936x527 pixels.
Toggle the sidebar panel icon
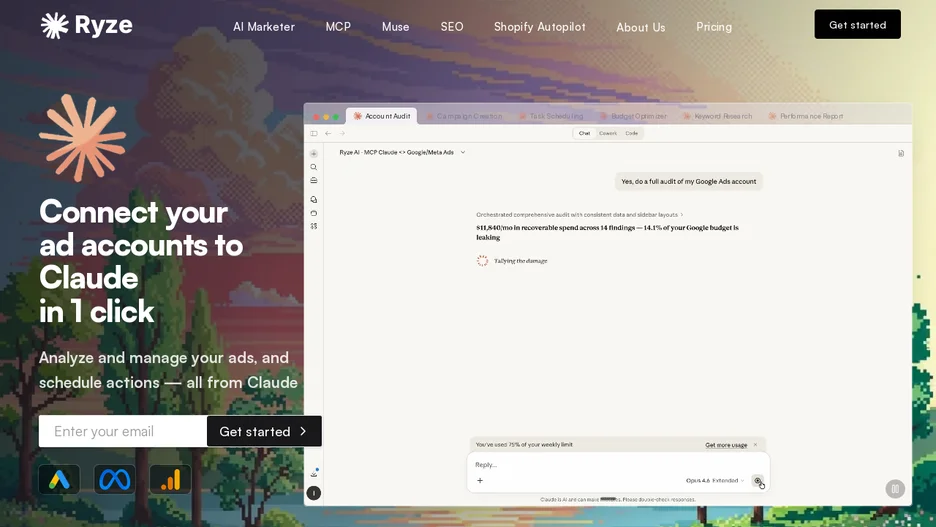[x=314, y=133]
